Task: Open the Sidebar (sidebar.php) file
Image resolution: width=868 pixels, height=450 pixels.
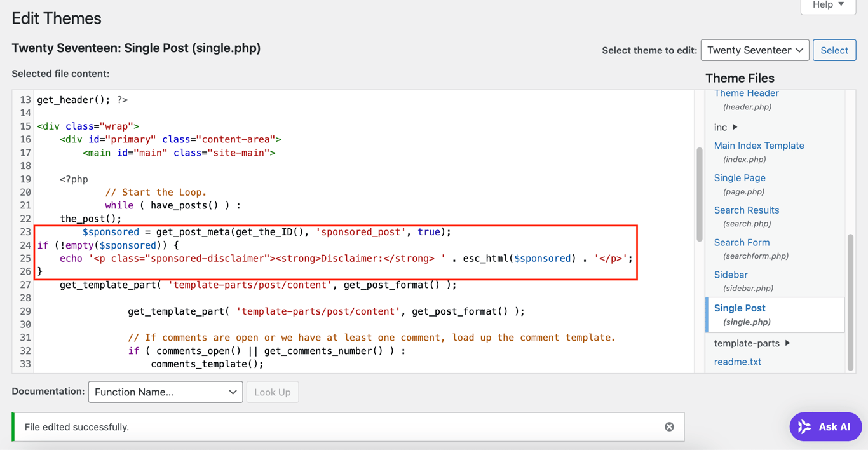Action: coord(730,274)
